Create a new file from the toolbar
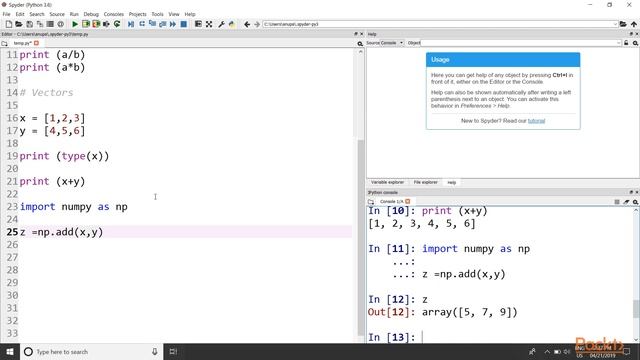Viewport: 640px width, 360px height. pyautogui.click(x=9, y=24)
